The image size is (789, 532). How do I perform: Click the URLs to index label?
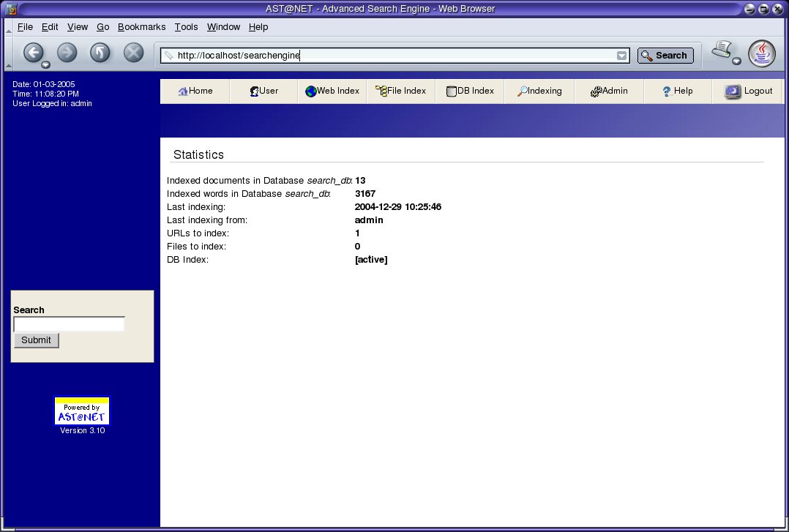[198, 233]
